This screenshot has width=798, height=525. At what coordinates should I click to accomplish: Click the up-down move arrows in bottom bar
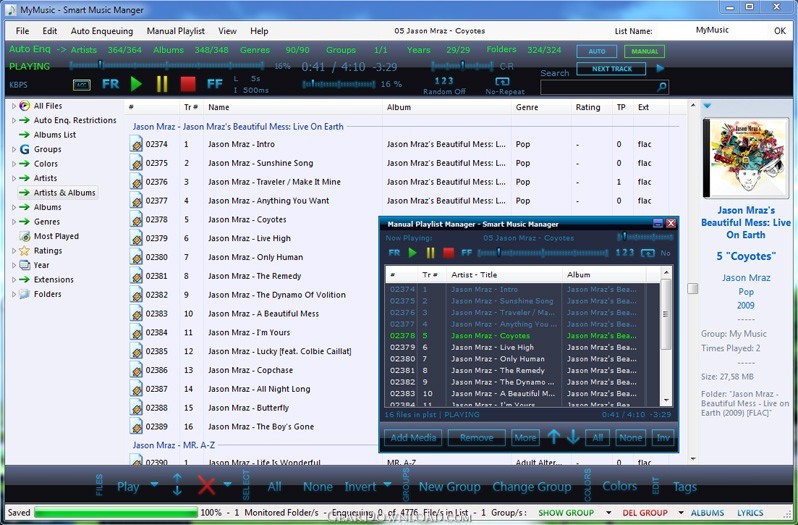pos(177,485)
